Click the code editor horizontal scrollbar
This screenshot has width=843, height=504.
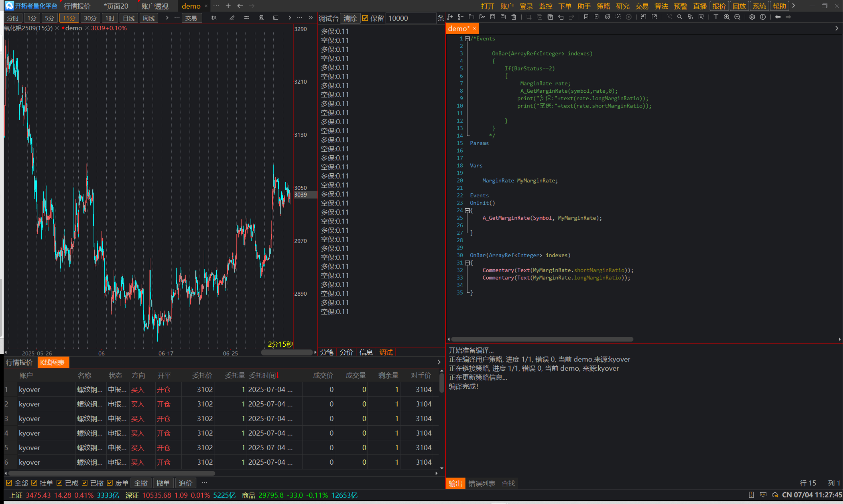(x=542, y=339)
